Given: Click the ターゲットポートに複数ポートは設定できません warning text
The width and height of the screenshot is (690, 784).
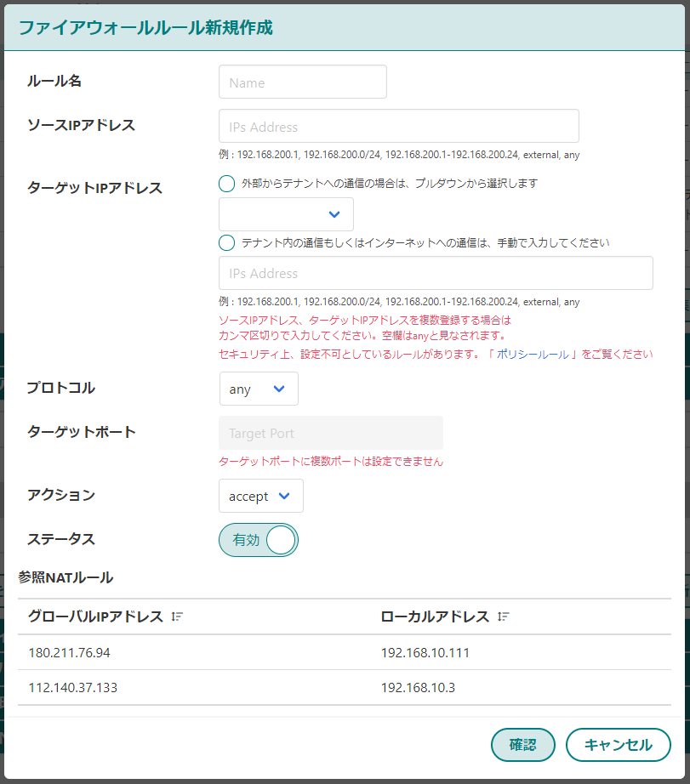Looking at the screenshot, I should (331, 462).
